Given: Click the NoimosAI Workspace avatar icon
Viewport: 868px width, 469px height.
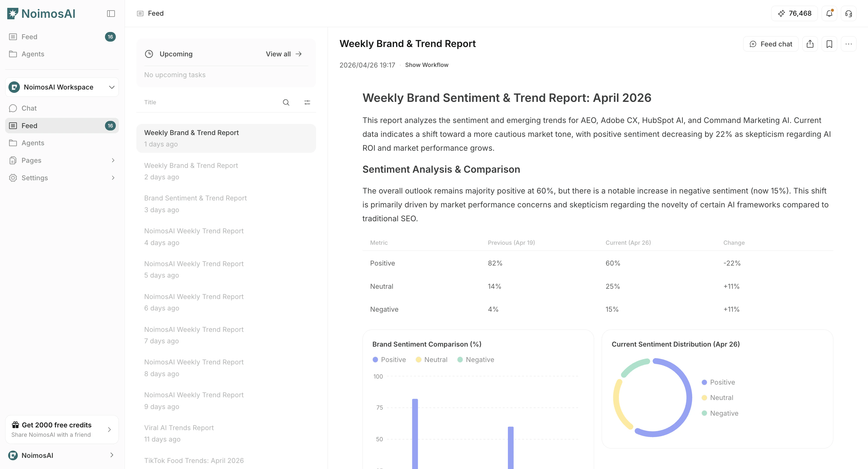Looking at the screenshot, I should coord(14,87).
